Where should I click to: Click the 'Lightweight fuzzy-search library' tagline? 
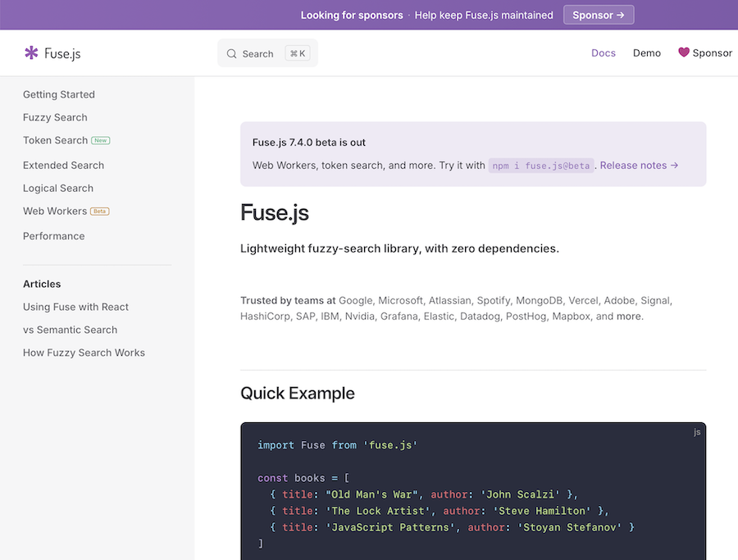click(x=399, y=248)
